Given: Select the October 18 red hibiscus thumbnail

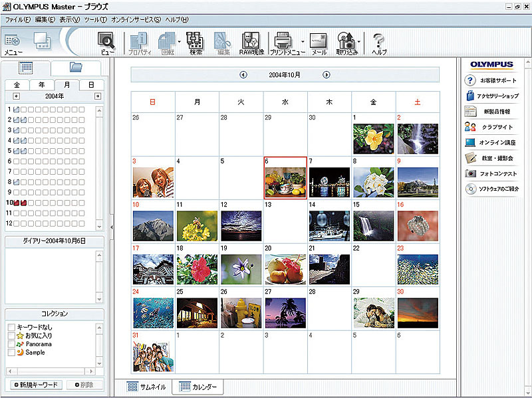Looking at the screenshot, I should coord(197,270).
